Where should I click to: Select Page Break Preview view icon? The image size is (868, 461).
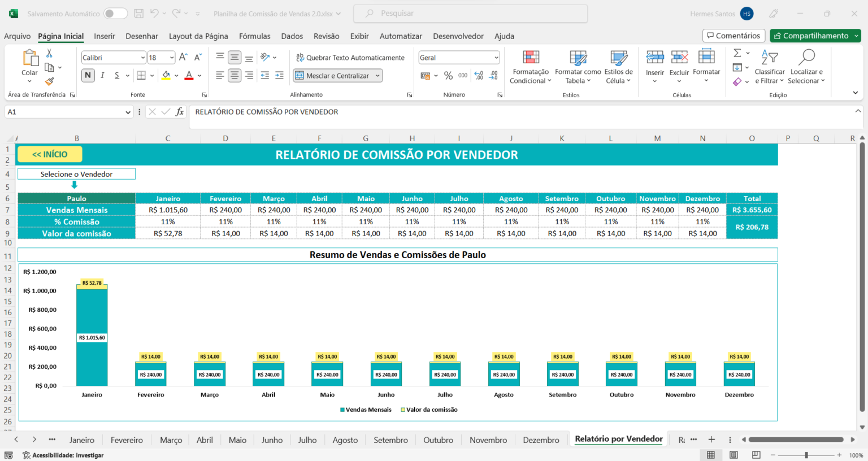756,455
